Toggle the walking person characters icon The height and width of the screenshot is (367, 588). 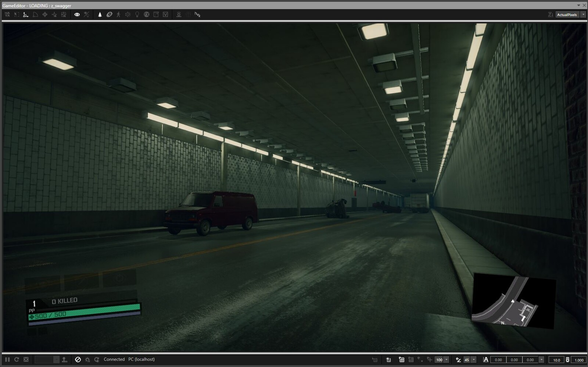click(118, 15)
